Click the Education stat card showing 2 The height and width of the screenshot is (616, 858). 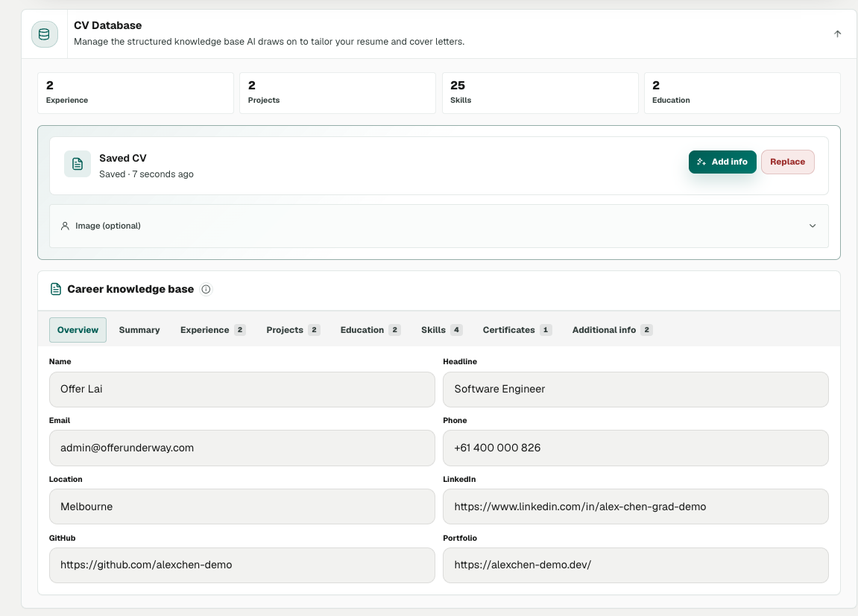(x=742, y=93)
